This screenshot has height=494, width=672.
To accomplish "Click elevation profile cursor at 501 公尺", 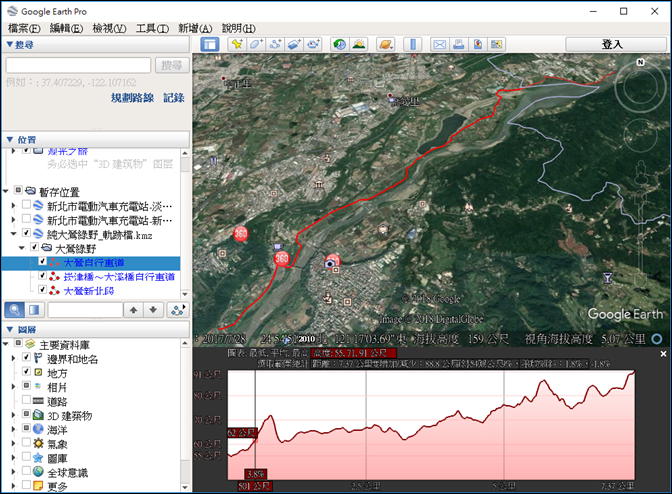I will (255, 486).
